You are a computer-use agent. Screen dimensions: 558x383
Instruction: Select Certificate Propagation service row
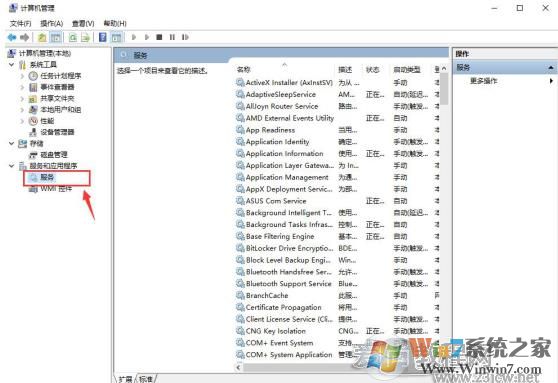click(338, 307)
